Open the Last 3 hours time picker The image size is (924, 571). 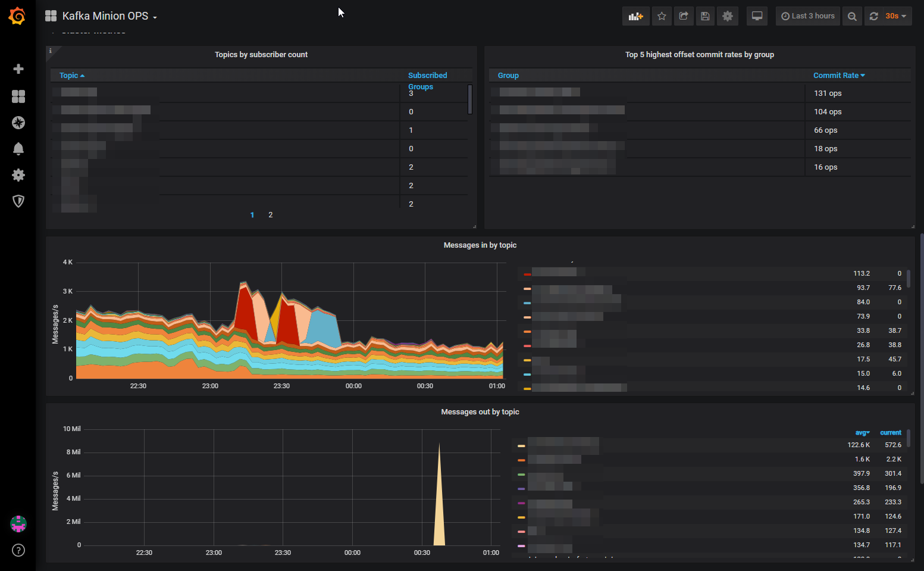coord(808,16)
